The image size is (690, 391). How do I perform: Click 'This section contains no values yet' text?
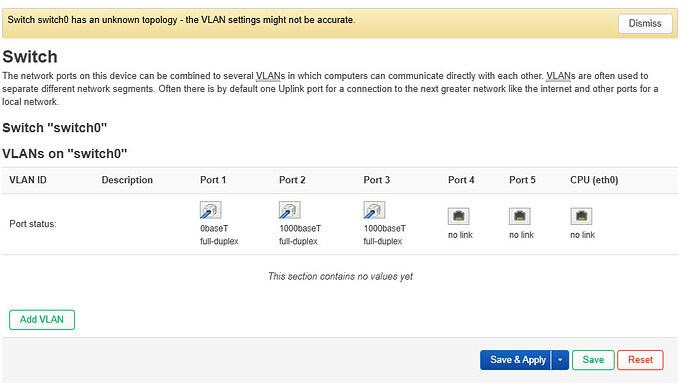[341, 277]
